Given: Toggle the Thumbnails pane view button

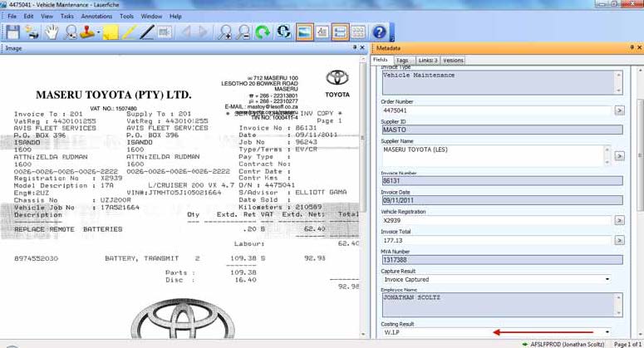Looking at the screenshot, I should (358, 32).
